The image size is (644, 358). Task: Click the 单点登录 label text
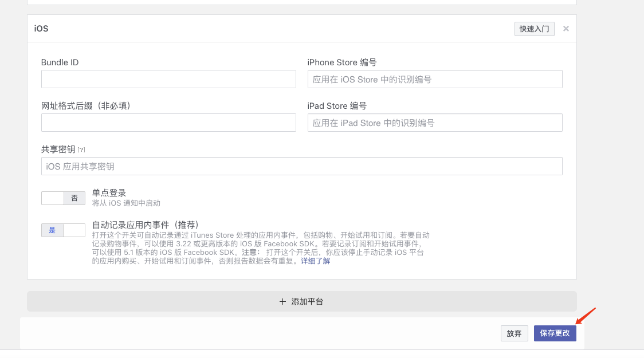tap(109, 192)
